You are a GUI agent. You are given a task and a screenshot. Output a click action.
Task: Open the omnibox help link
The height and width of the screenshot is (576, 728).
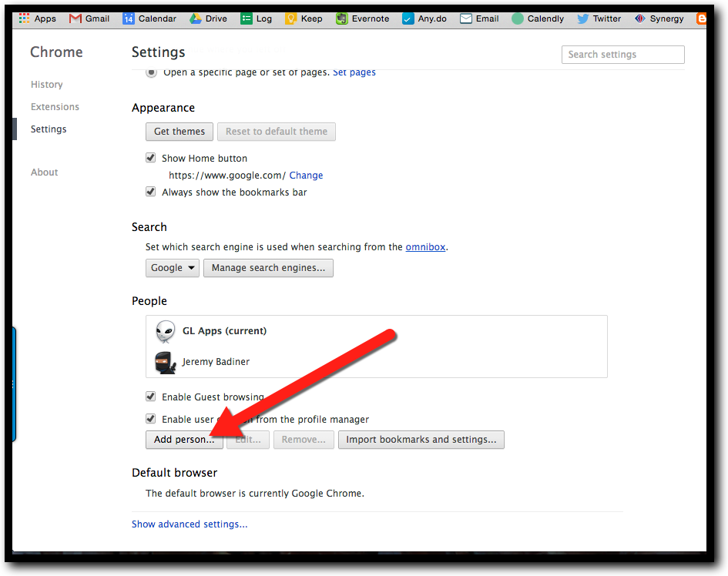pos(425,247)
